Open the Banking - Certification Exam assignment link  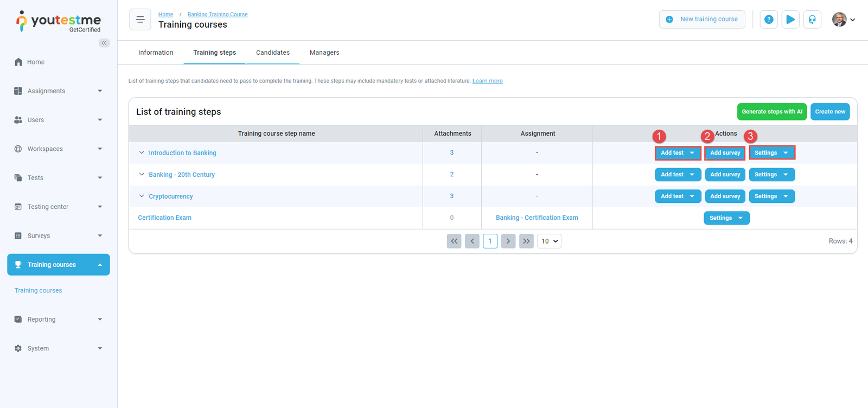click(x=537, y=218)
